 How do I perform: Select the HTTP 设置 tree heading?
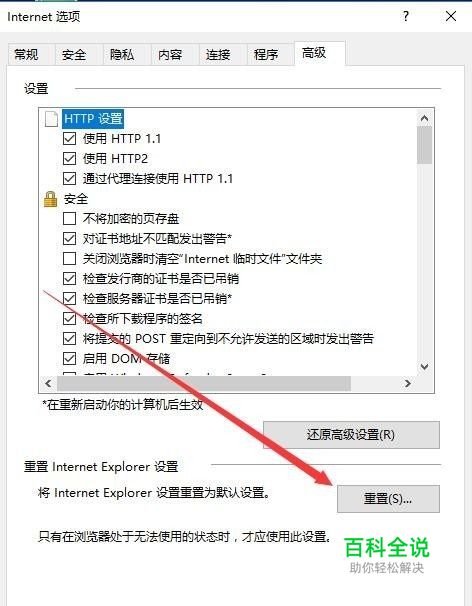[93, 118]
